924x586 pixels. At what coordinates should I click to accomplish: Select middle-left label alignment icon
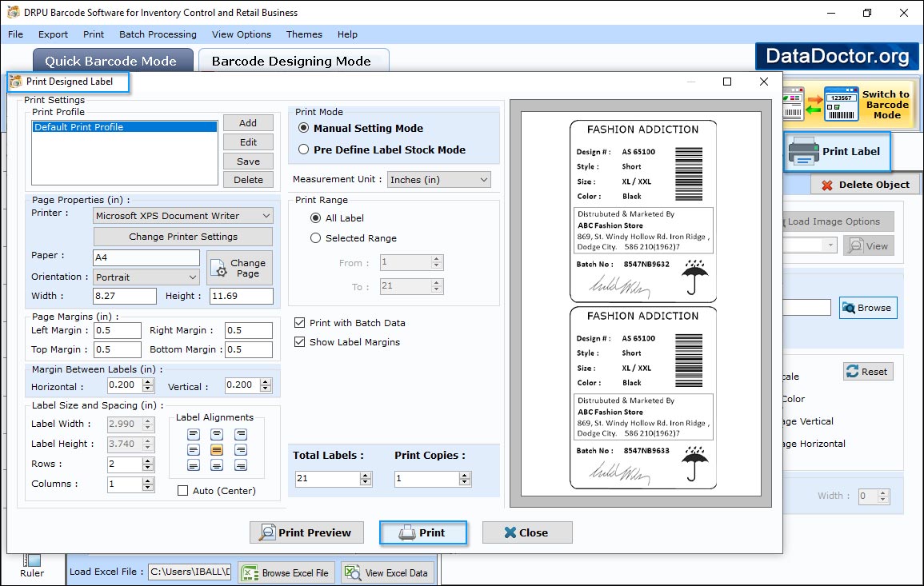point(194,450)
